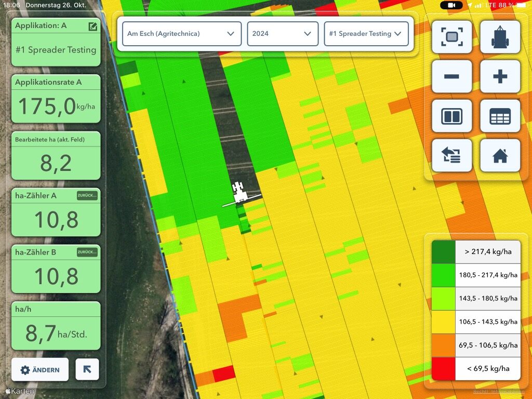The image size is (532, 399).
Task: Go to the home screen icon
Action: click(500, 155)
